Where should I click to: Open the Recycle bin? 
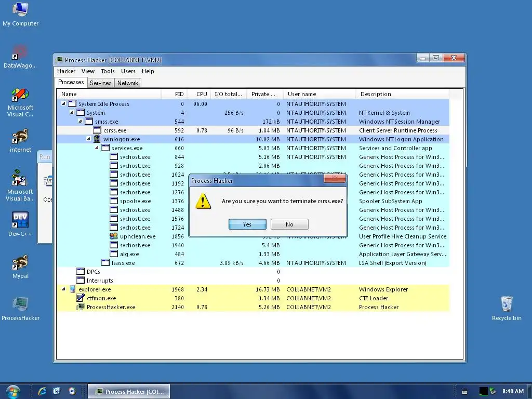coord(507,308)
